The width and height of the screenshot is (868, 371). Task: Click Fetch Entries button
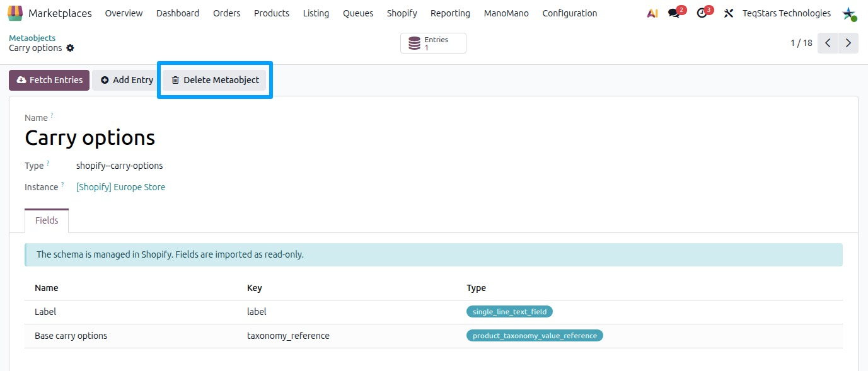(49, 80)
